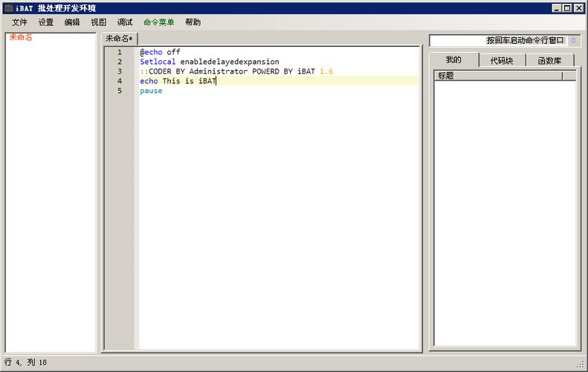This screenshot has height=372, width=588.
Task: Select the 未命名 item in left file panel
Action: pyautogui.click(x=21, y=37)
